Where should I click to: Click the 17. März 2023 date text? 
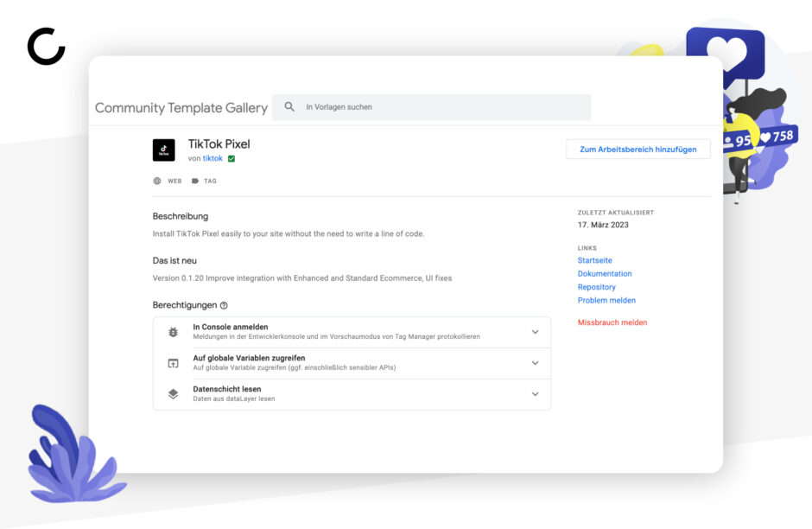[603, 225]
